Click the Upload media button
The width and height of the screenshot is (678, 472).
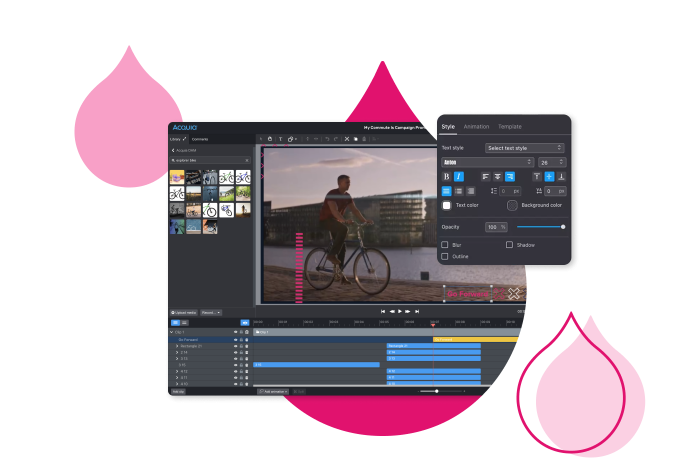pyautogui.click(x=184, y=313)
